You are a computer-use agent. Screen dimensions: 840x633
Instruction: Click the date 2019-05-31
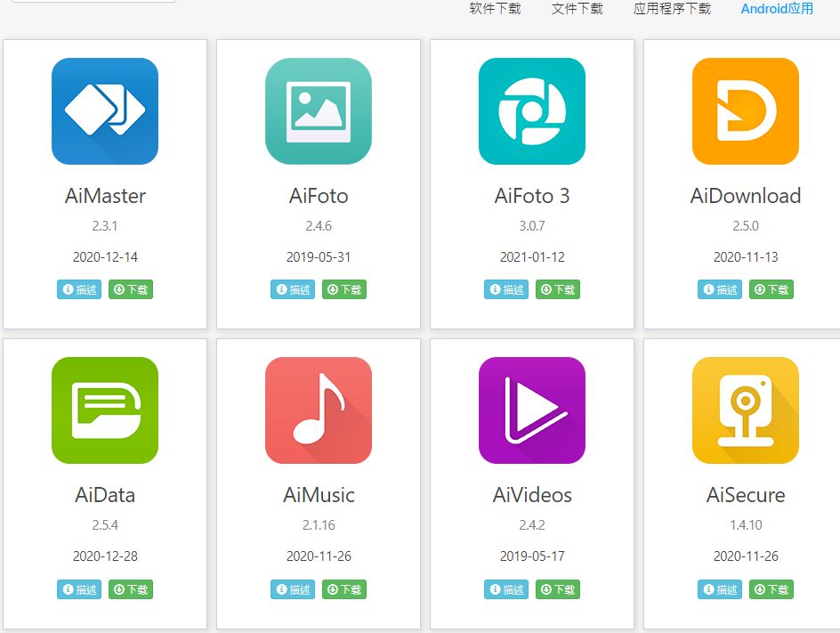coord(319,257)
